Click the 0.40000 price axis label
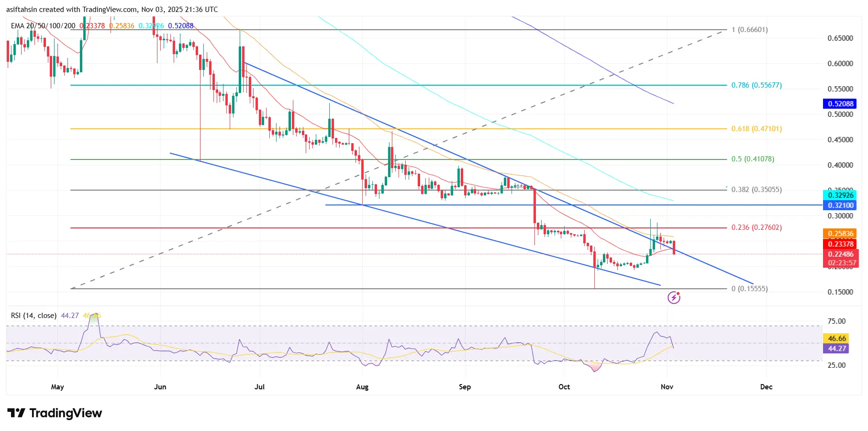The image size is (868, 431). click(x=840, y=165)
